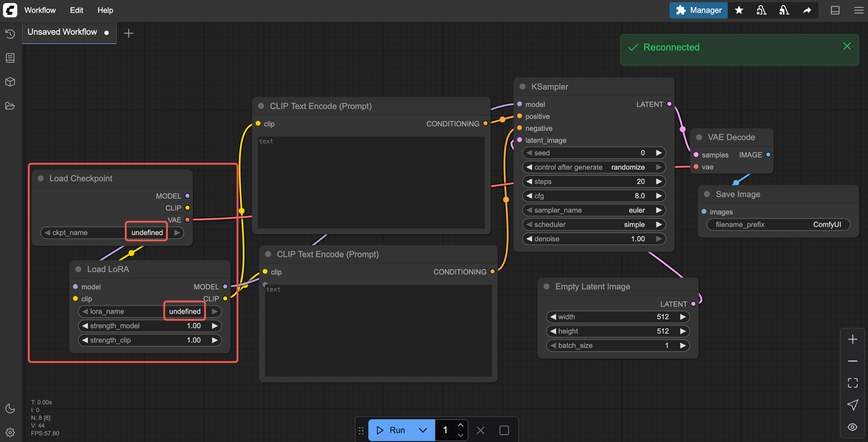
Task: Open the model library cube icon
Action: click(x=10, y=82)
